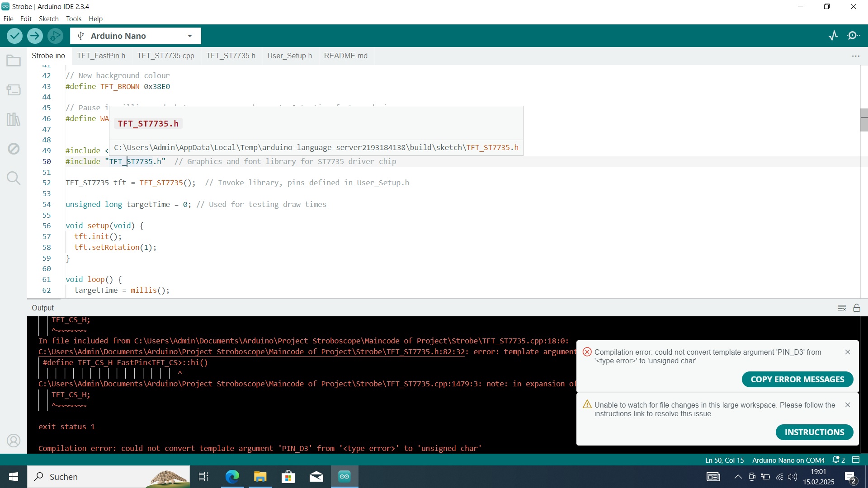Image resolution: width=868 pixels, height=488 pixels.
Task: Toggle the output scroll lock icon
Action: [857, 308]
